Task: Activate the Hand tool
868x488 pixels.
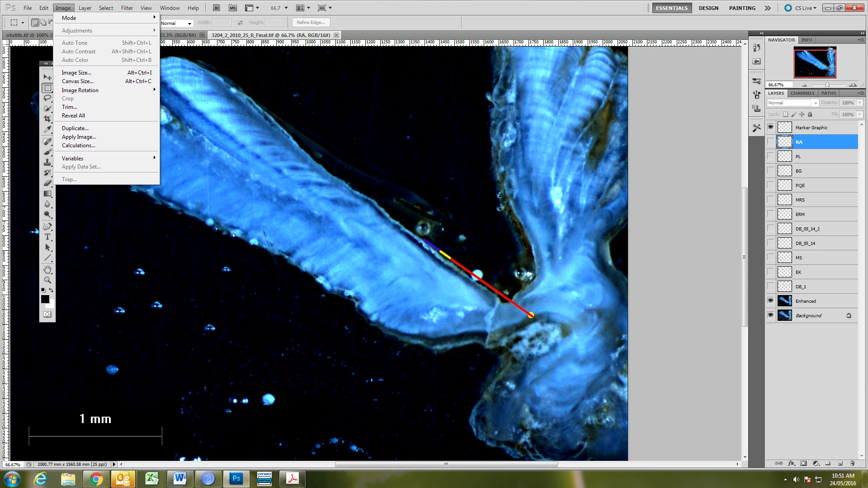Action: click(x=47, y=270)
